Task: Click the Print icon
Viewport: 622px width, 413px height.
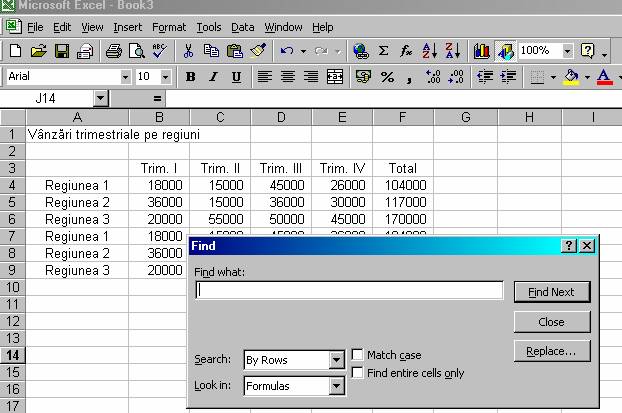Action: (x=113, y=51)
